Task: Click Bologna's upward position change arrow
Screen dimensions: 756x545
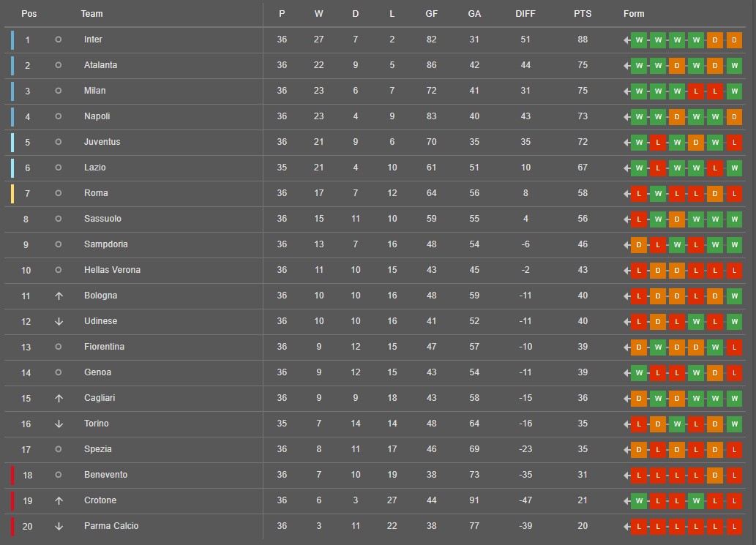Action: (x=59, y=296)
